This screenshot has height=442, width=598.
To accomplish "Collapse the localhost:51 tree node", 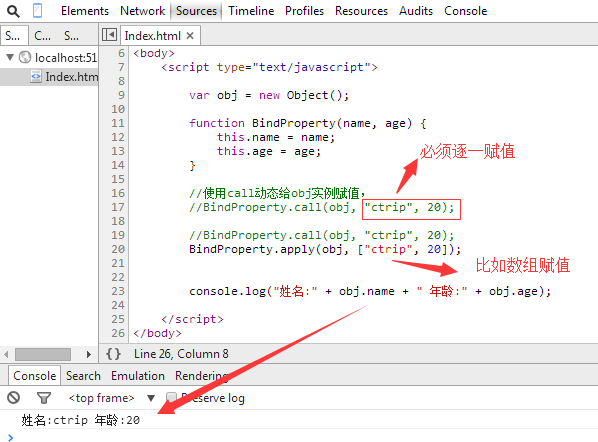I will point(10,57).
